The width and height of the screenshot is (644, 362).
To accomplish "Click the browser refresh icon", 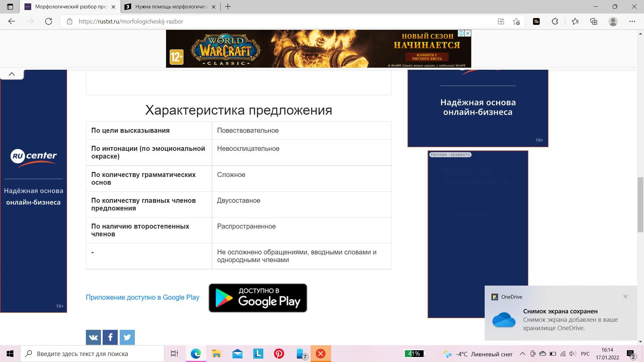I will click(49, 21).
